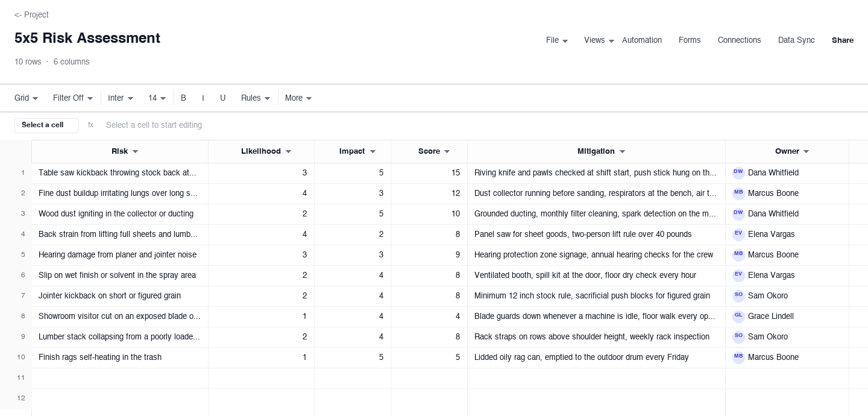Open the Filter Off dropdown
Viewport: 868px width, 416px height.
(73, 98)
